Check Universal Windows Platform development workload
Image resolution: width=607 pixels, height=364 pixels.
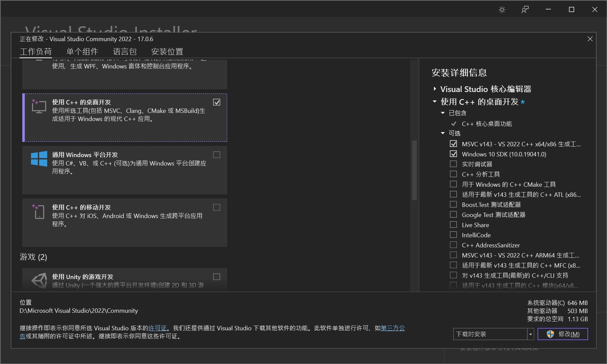(217, 155)
